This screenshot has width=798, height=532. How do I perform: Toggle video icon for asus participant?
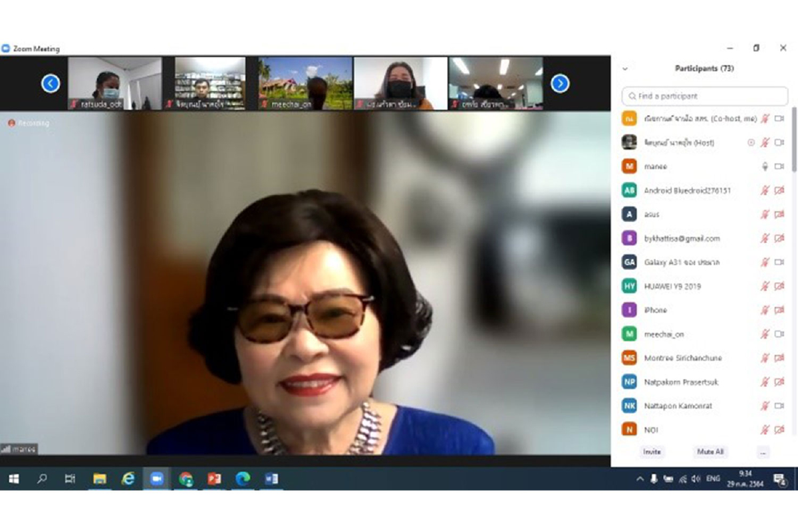[779, 214]
